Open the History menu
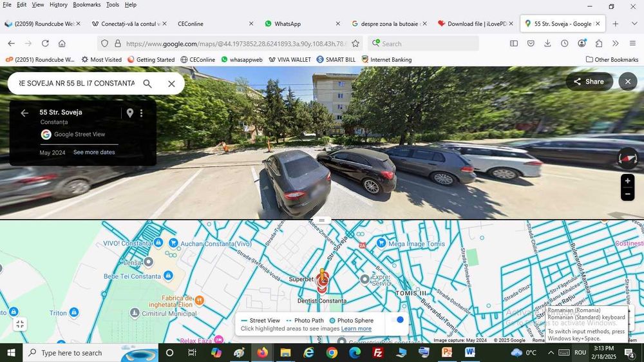The width and height of the screenshot is (644, 362). pos(59,5)
